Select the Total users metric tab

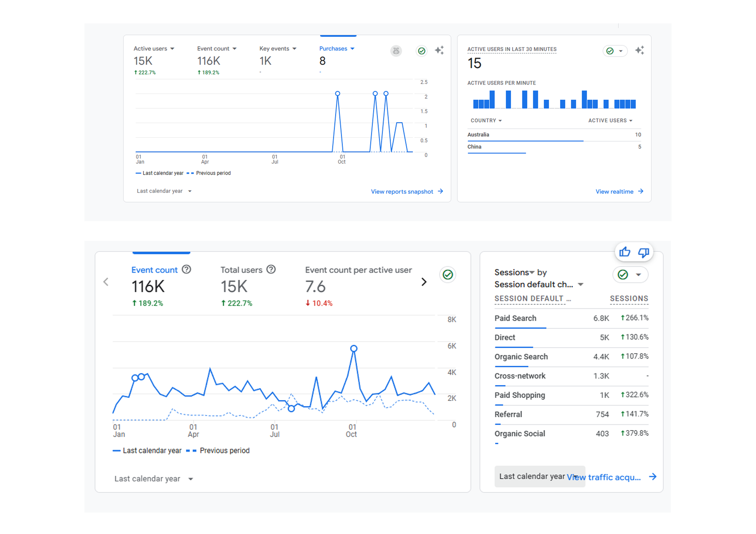[x=241, y=270]
